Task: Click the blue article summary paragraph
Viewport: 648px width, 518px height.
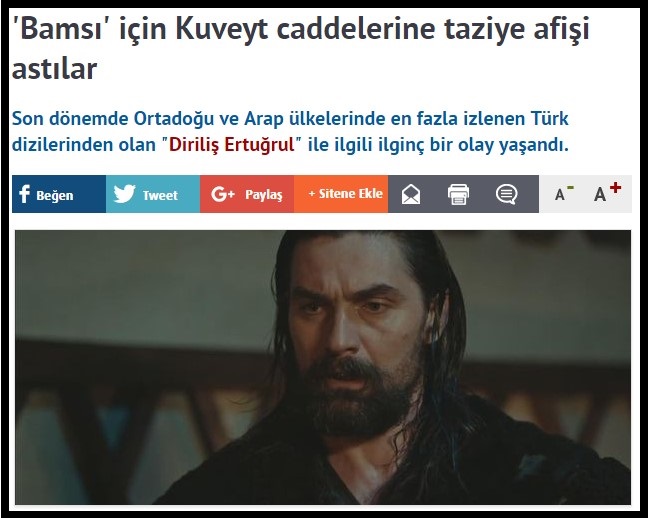Action: click(291, 131)
